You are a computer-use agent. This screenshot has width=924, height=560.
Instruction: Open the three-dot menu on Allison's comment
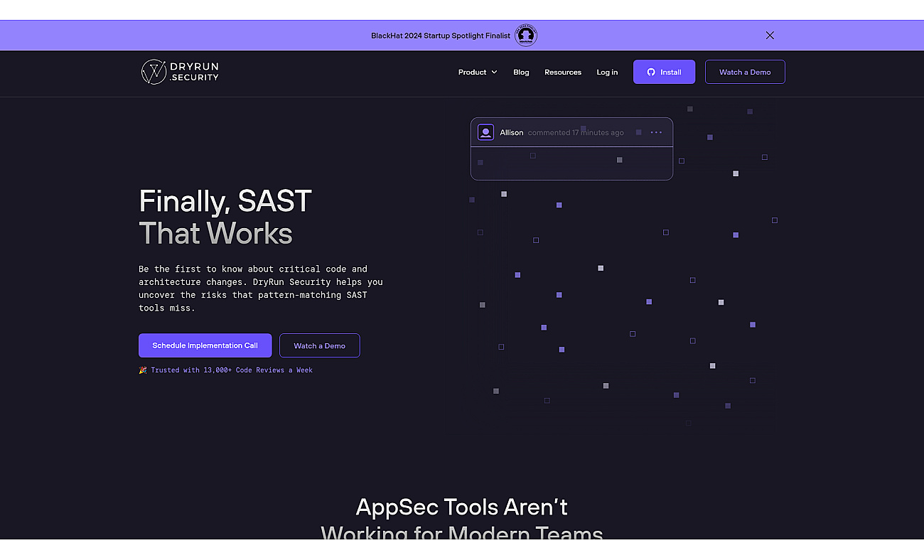click(656, 132)
